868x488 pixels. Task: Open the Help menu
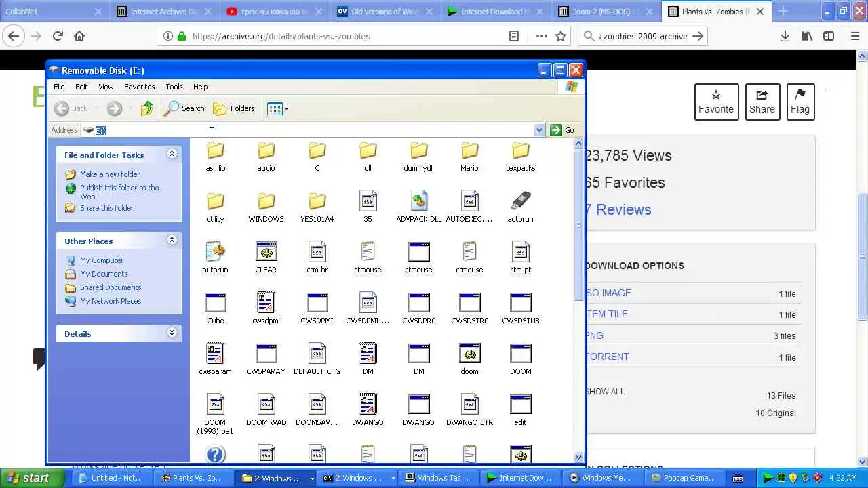coord(200,87)
